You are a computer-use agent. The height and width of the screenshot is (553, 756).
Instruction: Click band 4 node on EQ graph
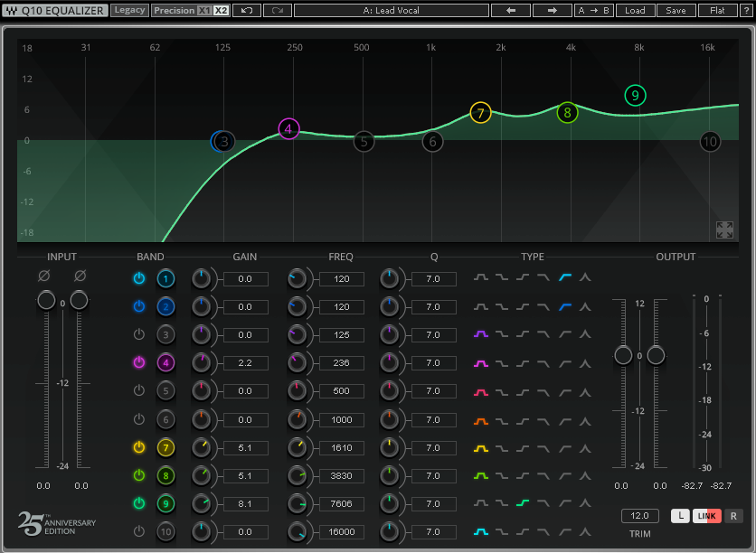(x=288, y=128)
